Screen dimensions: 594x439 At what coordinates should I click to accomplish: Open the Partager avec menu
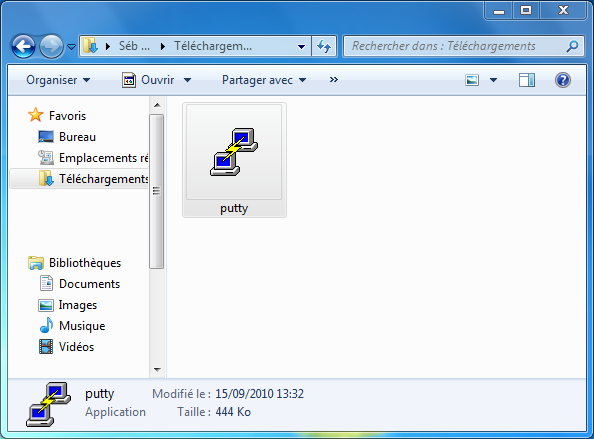tap(264, 80)
